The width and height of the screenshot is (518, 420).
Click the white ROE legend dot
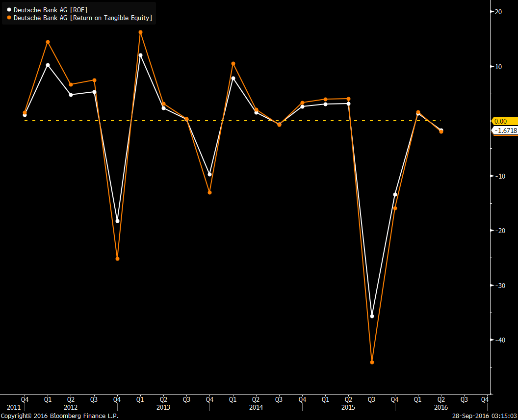tap(9, 10)
